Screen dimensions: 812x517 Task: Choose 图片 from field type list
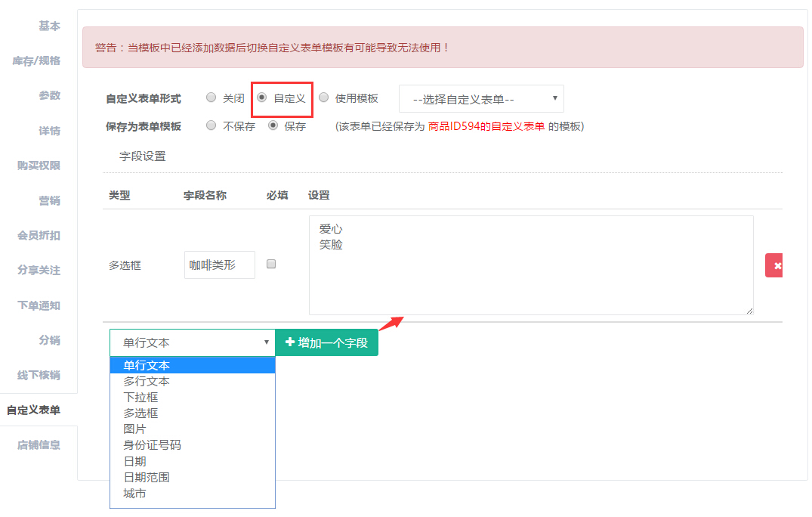tap(135, 429)
